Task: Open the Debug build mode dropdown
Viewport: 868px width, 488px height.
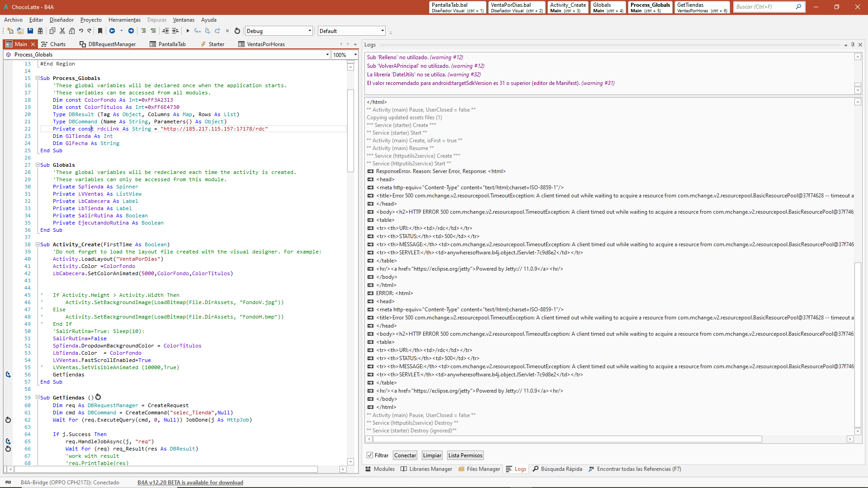Action: [x=310, y=31]
